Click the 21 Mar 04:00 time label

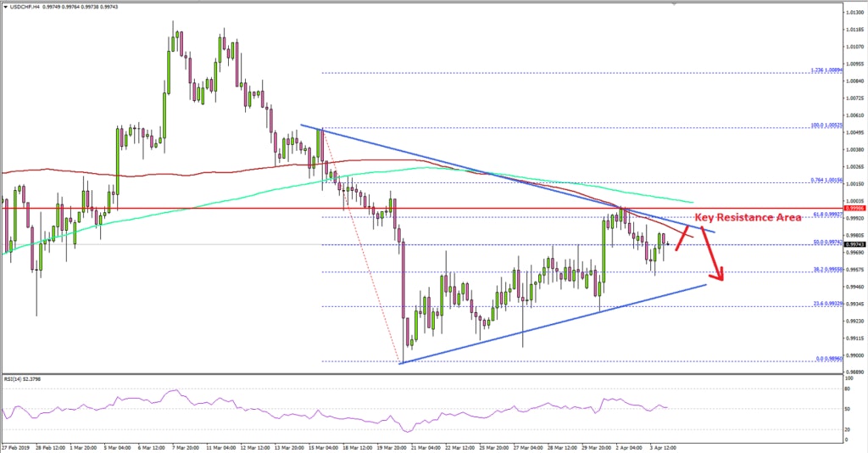coord(427,447)
